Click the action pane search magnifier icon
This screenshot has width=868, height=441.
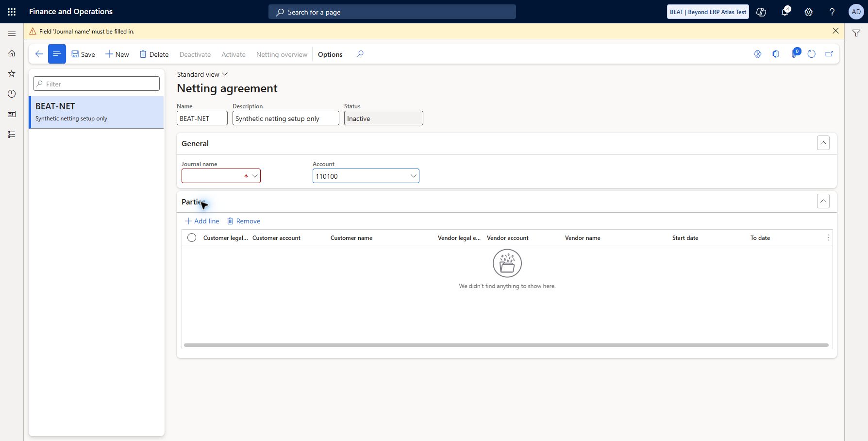[x=360, y=54]
